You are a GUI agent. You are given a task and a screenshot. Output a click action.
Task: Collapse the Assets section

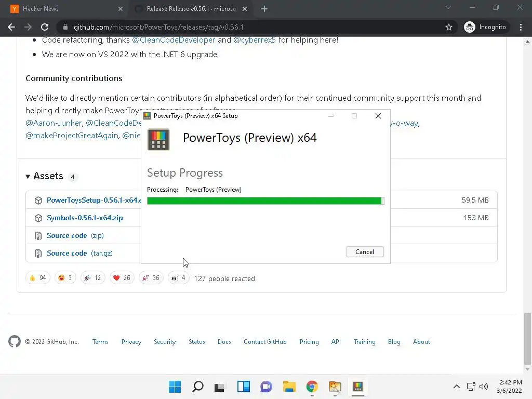click(x=44, y=176)
